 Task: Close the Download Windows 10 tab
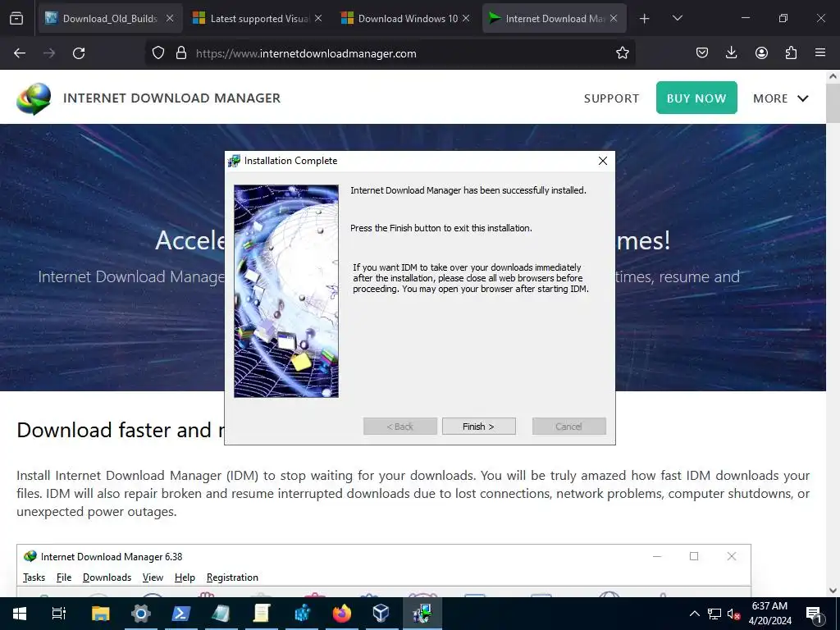coord(466,19)
